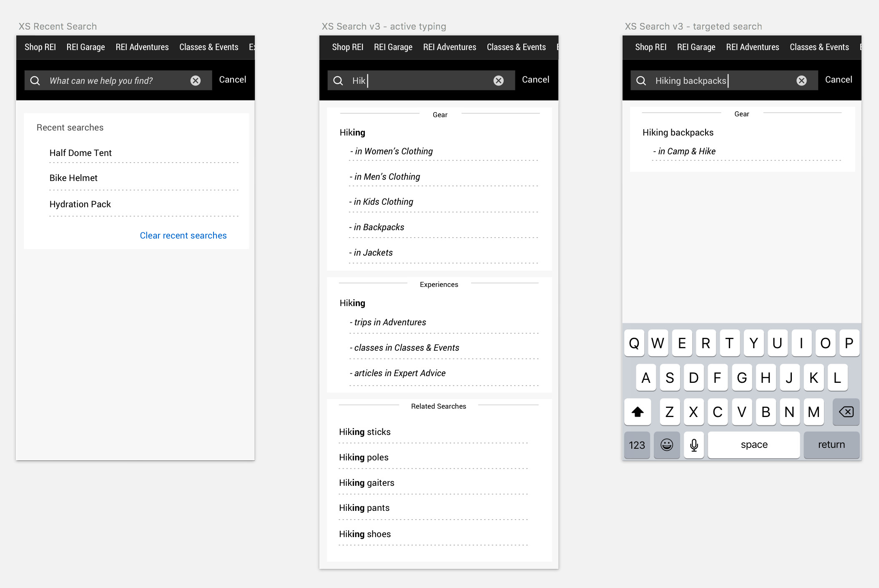Click the clear icon in 'Hik' search
The image size is (879, 588).
click(498, 80)
